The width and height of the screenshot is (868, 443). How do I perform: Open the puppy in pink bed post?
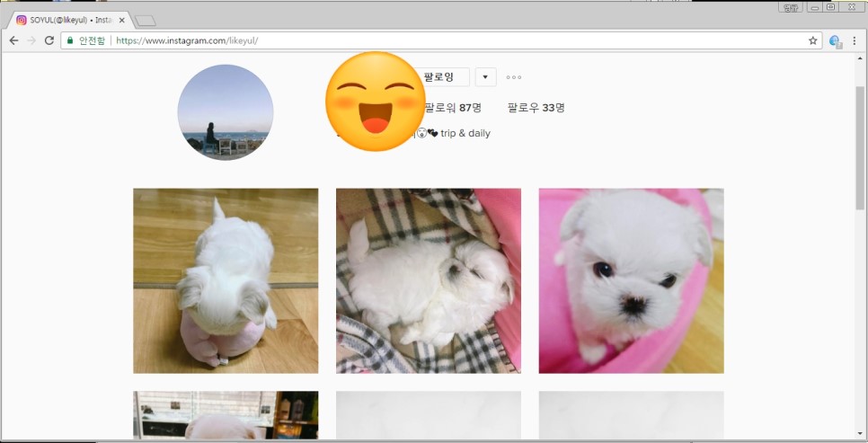coord(631,280)
